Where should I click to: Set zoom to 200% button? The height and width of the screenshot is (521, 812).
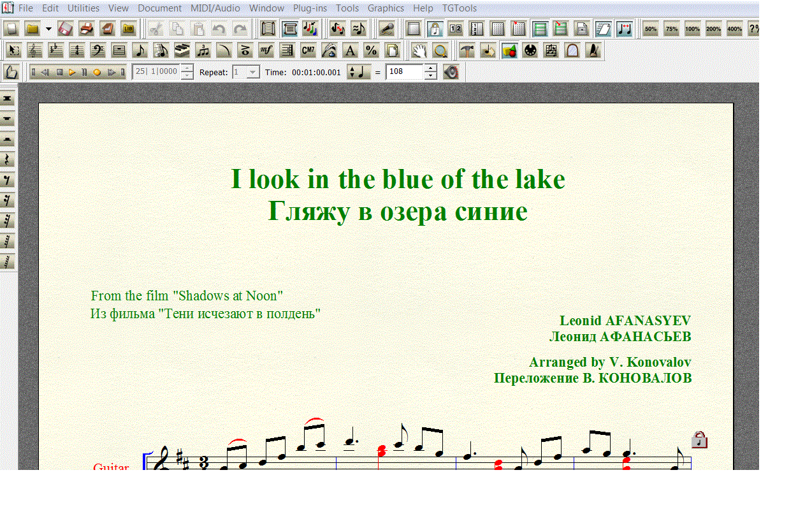tap(713, 29)
